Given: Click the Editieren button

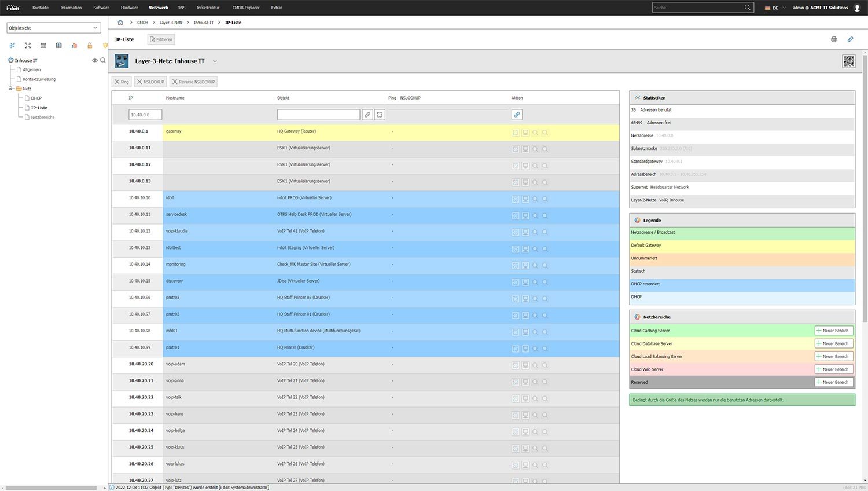Looking at the screenshot, I should pyautogui.click(x=161, y=39).
